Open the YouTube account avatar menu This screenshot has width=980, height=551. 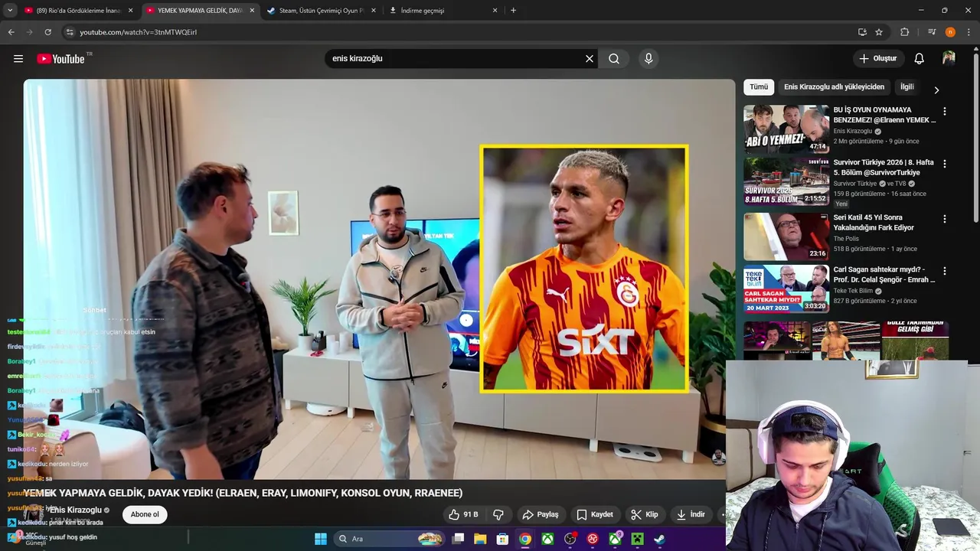[x=949, y=58]
